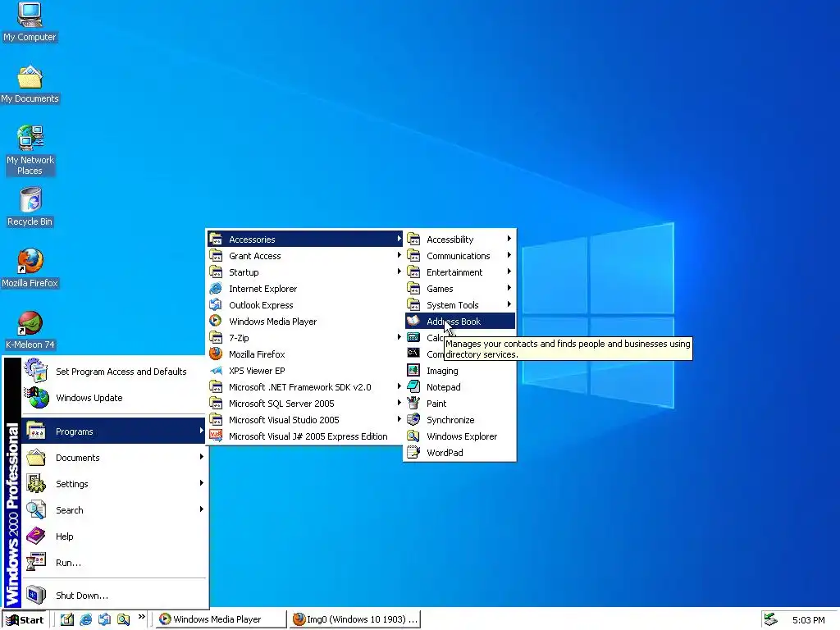The height and width of the screenshot is (630, 840).
Task: Click Help in the Start menu
Action: [113, 536]
